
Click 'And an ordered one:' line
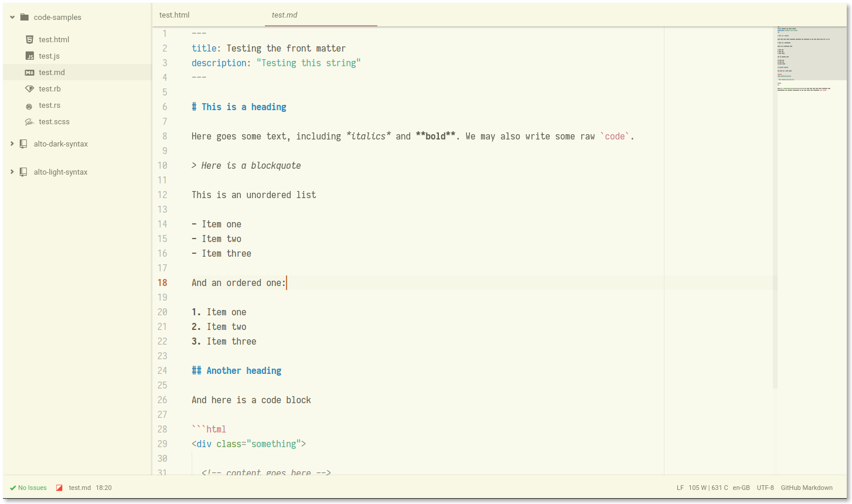click(x=239, y=282)
